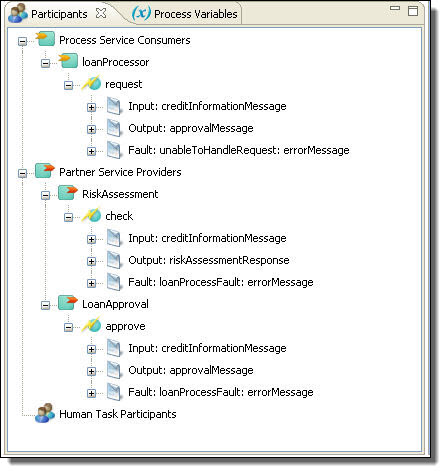Viewport: 446px width, 473px height.
Task: Click the request operation lightning icon
Action: tap(91, 83)
